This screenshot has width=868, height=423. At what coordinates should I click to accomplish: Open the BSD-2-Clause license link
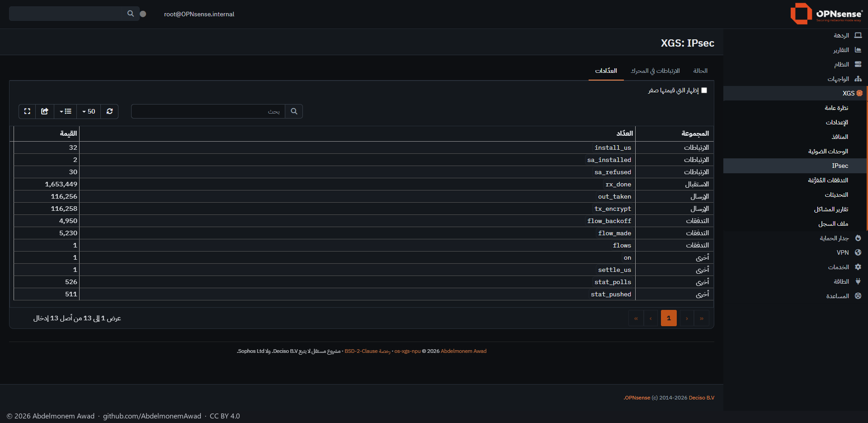[367, 351]
